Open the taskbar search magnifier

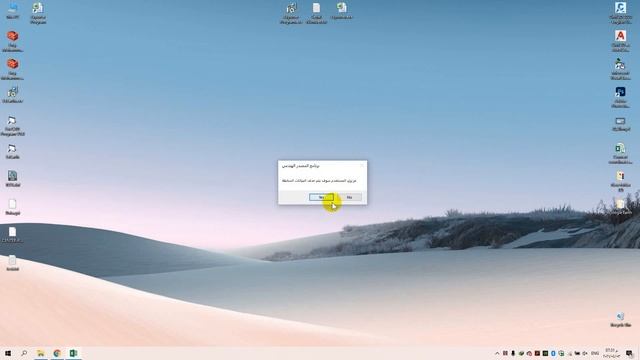[24, 353]
